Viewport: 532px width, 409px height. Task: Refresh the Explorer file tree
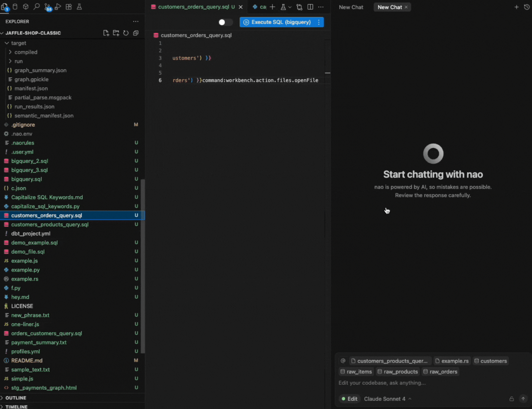[126, 33]
